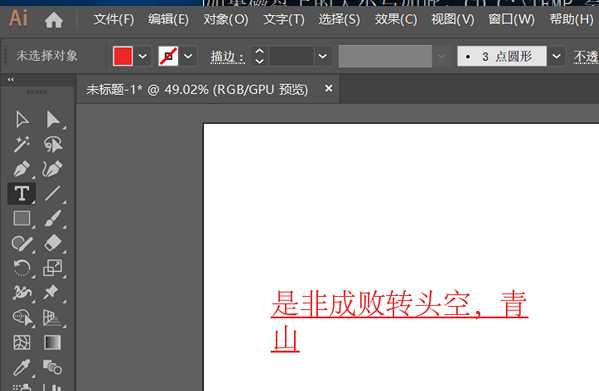
Task: Activate the Type tool (T)
Action: (x=22, y=194)
